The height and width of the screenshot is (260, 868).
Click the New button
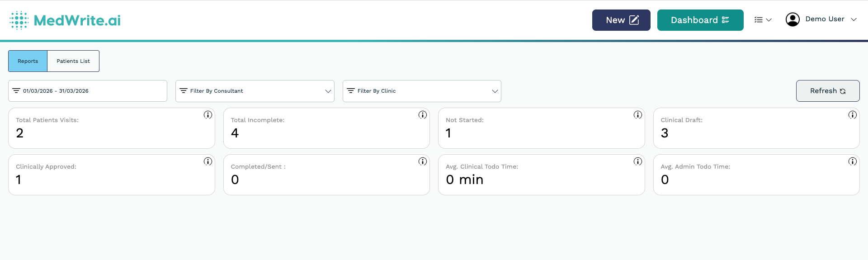tap(621, 20)
